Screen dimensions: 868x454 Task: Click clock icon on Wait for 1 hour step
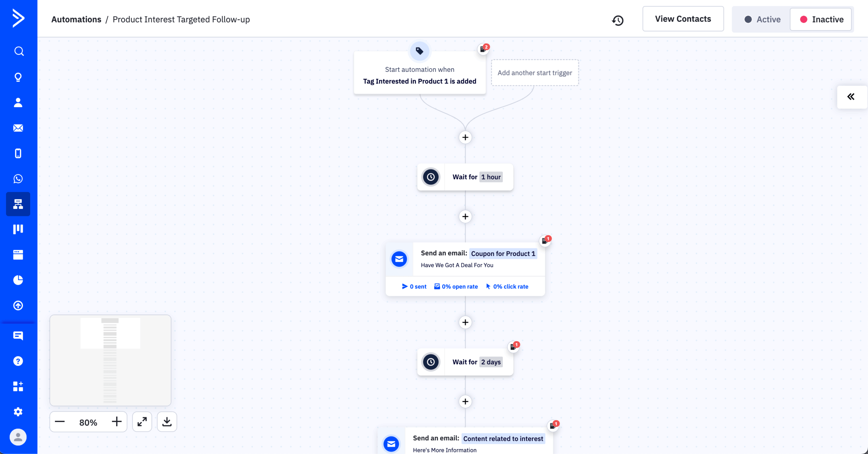click(x=431, y=177)
